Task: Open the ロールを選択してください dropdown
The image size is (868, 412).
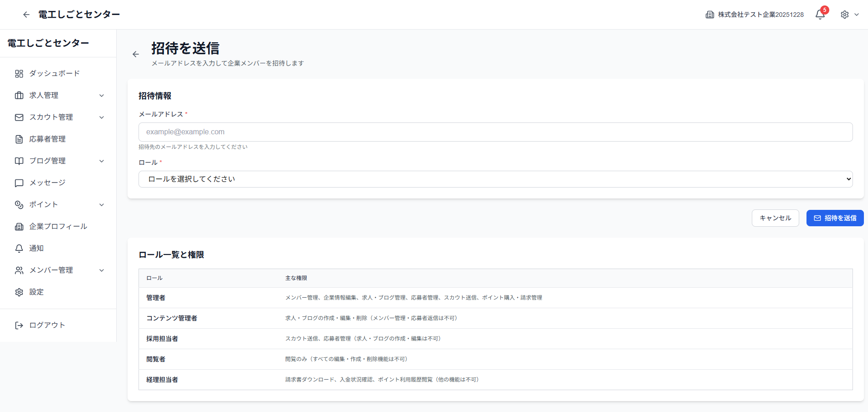Action: tap(495, 178)
